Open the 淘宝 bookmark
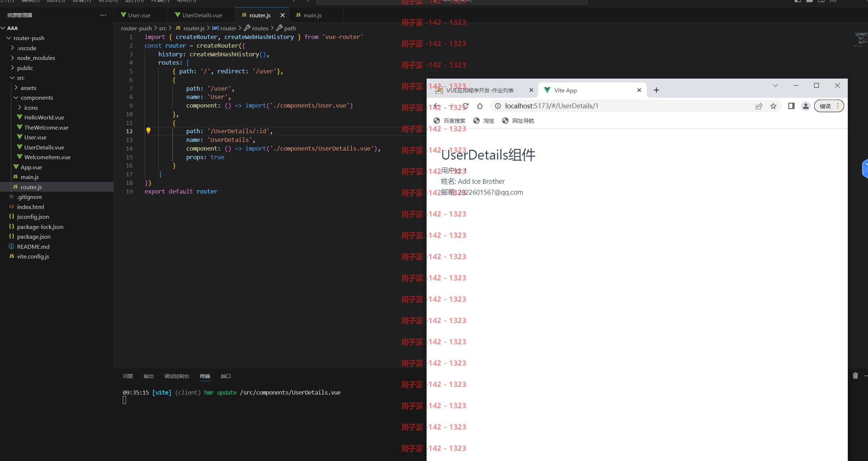 pyautogui.click(x=484, y=121)
